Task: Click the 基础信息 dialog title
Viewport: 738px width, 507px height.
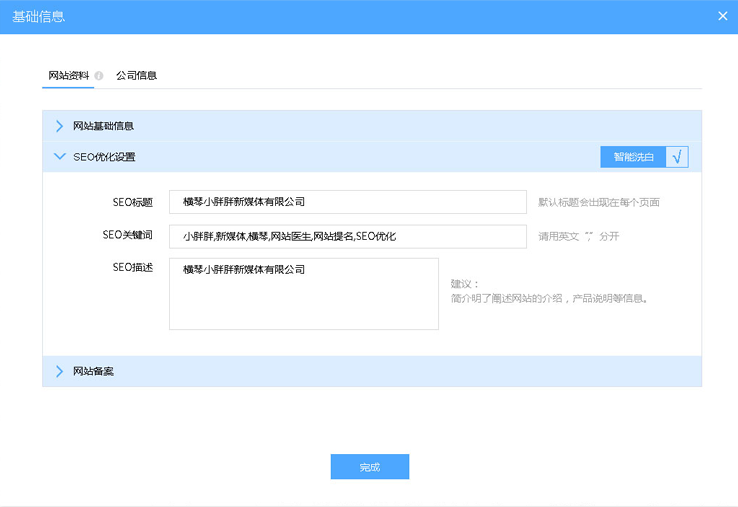Action: (x=39, y=16)
